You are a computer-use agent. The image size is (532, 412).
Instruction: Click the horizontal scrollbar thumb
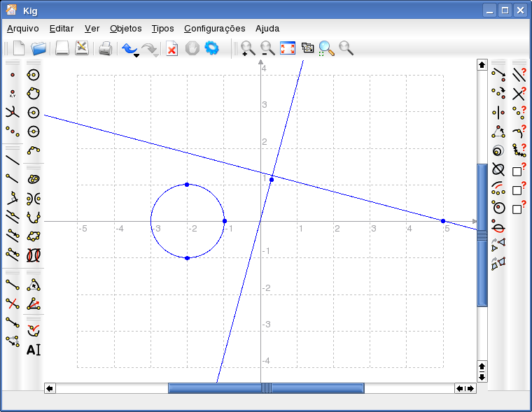point(266,388)
